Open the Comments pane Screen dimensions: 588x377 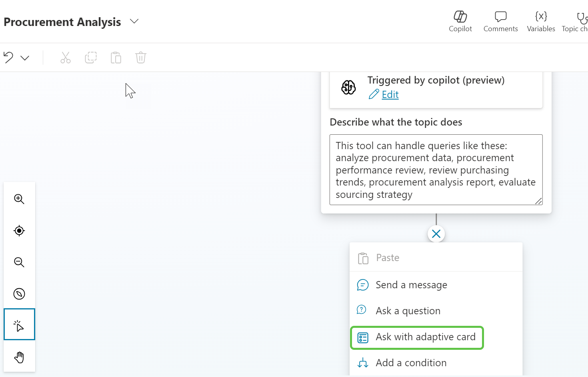500,21
